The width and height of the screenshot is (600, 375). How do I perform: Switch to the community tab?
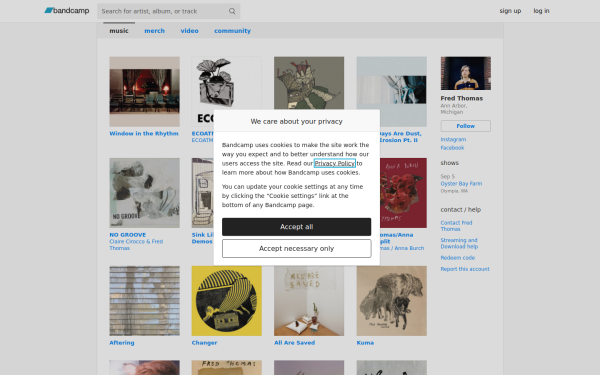pos(232,31)
